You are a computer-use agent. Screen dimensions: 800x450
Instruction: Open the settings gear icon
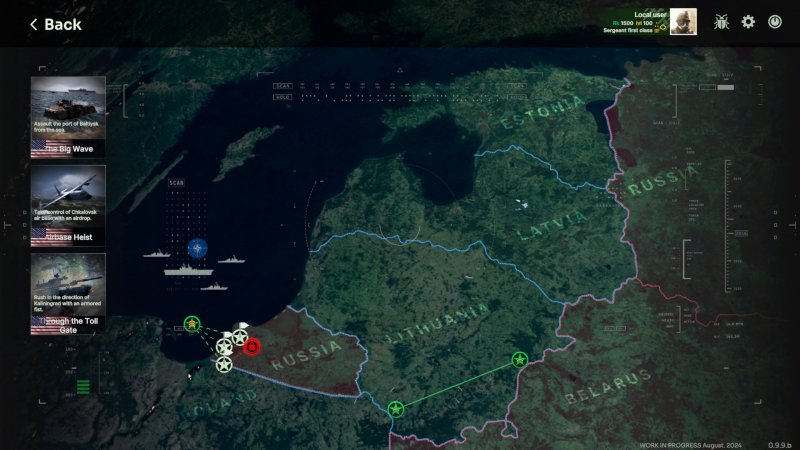(748, 21)
